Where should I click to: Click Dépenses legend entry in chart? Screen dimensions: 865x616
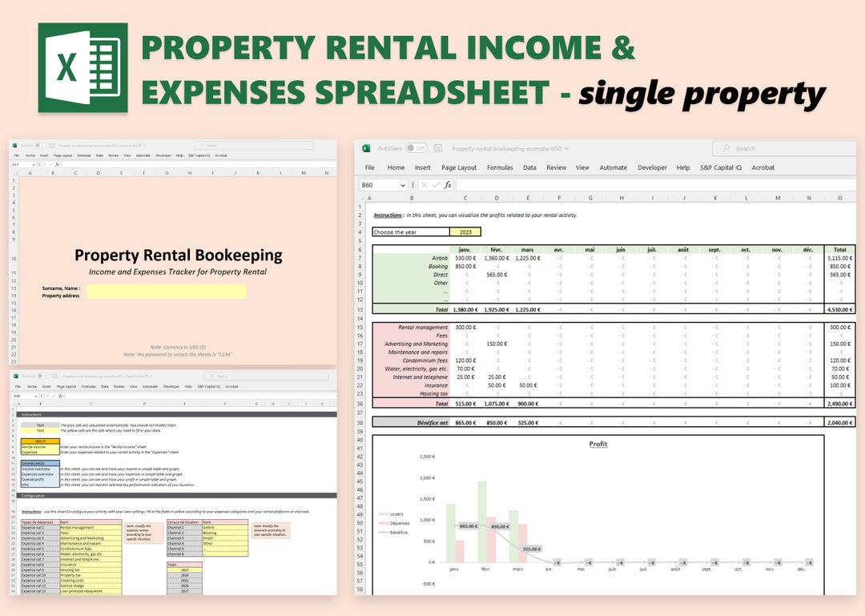coord(394,523)
